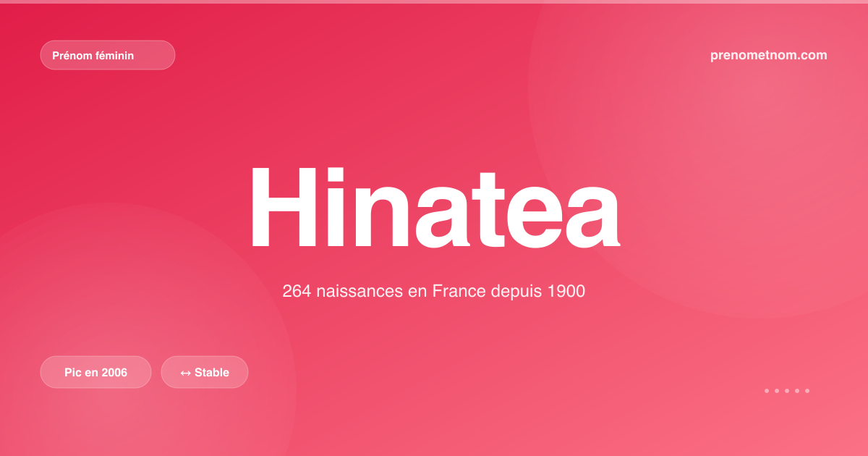Viewport: 868px width, 456px height.
Task: Open the prenometnom.com site label
Action: 769,55
